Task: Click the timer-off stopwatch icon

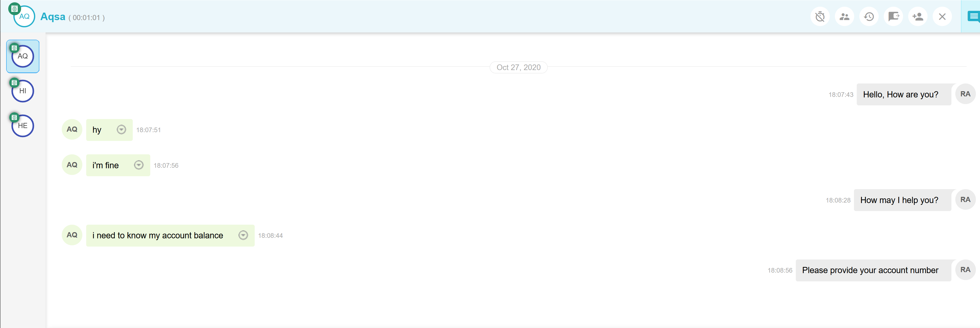Action: pos(820,17)
